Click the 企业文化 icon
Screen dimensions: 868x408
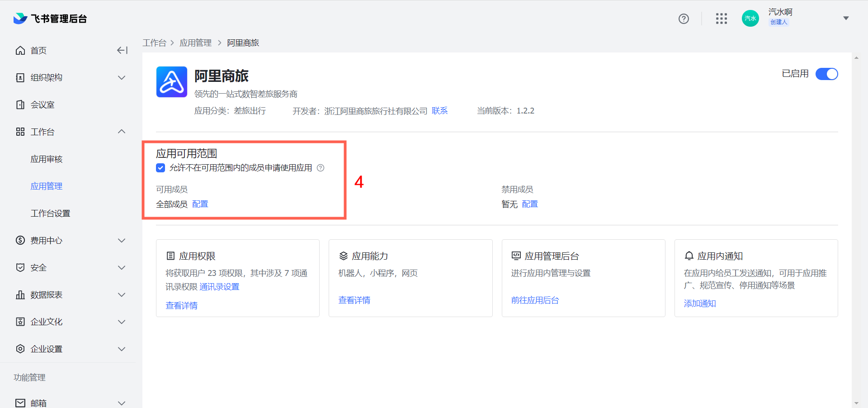pos(20,322)
